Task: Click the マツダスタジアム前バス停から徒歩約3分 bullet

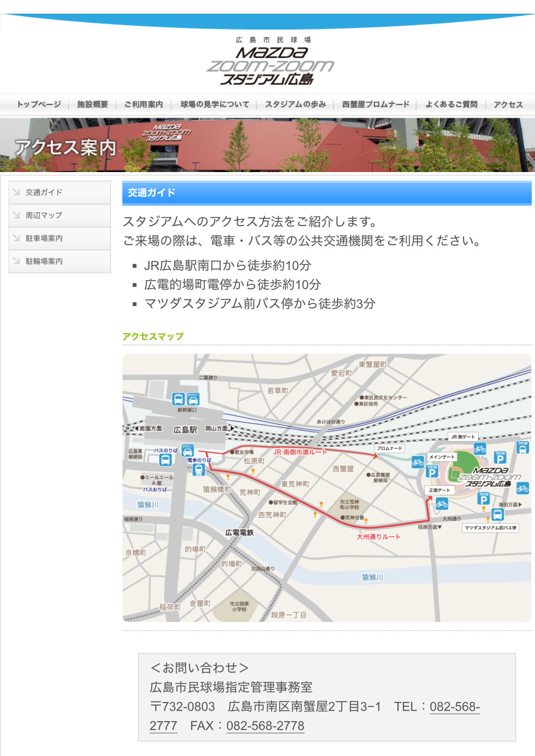Action: [x=260, y=304]
